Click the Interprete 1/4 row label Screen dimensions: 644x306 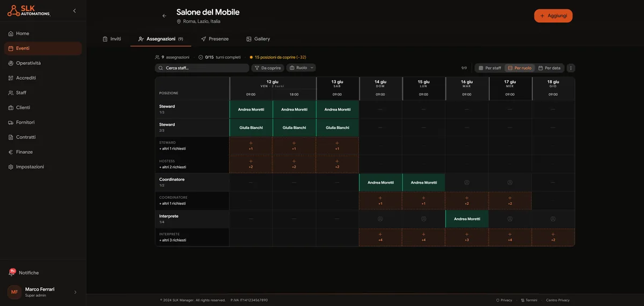(x=192, y=219)
